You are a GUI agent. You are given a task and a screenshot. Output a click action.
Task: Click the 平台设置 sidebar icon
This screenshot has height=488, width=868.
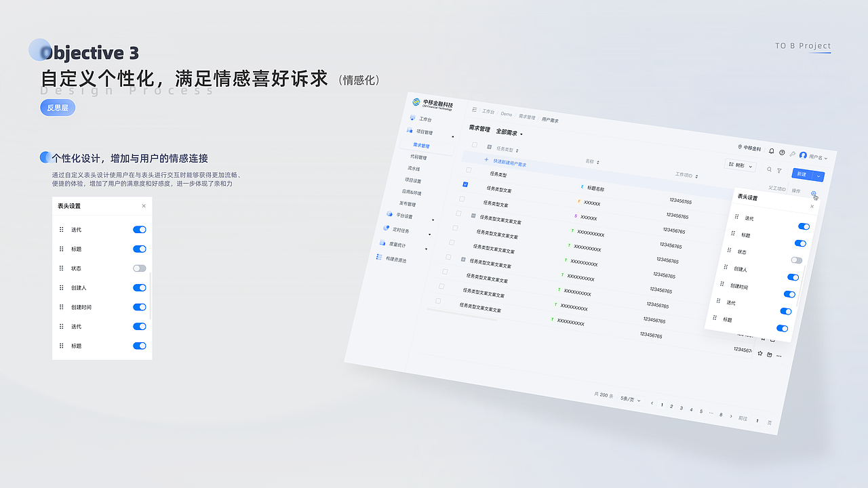(389, 214)
